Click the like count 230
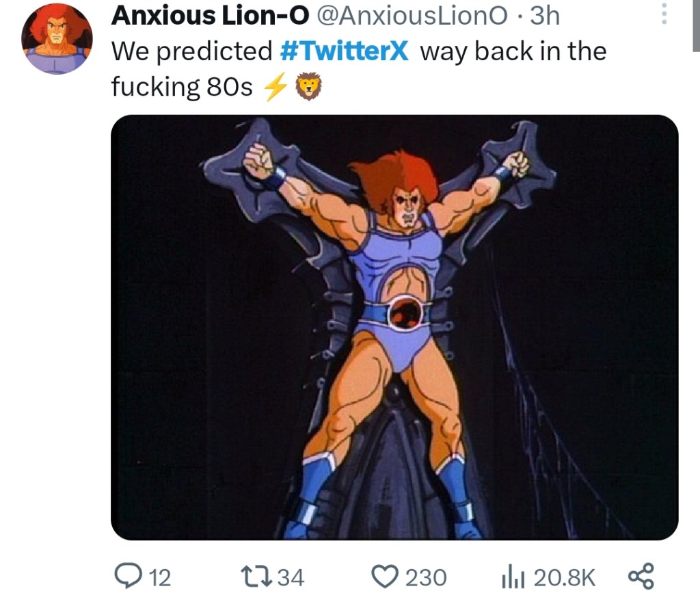Viewport: 700px width, 604px height. pyautogui.click(x=426, y=578)
